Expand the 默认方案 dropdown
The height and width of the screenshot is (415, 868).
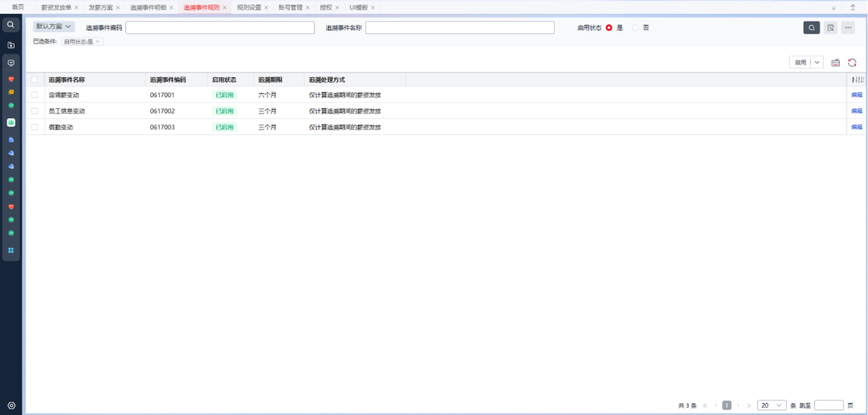(54, 27)
